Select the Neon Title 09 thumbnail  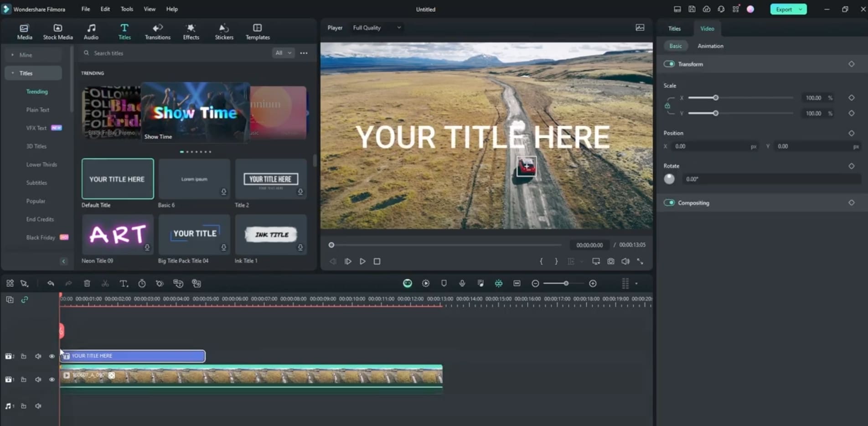click(118, 234)
